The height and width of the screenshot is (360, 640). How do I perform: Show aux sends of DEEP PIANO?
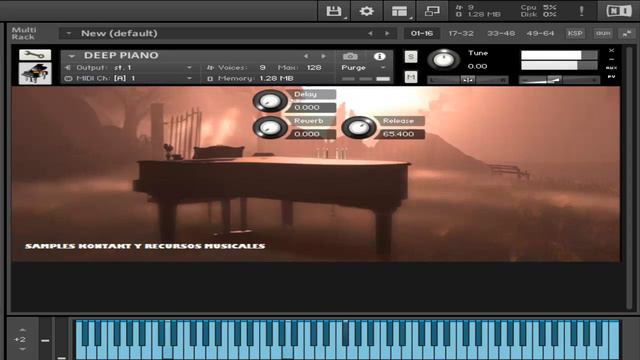tap(611, 68)
